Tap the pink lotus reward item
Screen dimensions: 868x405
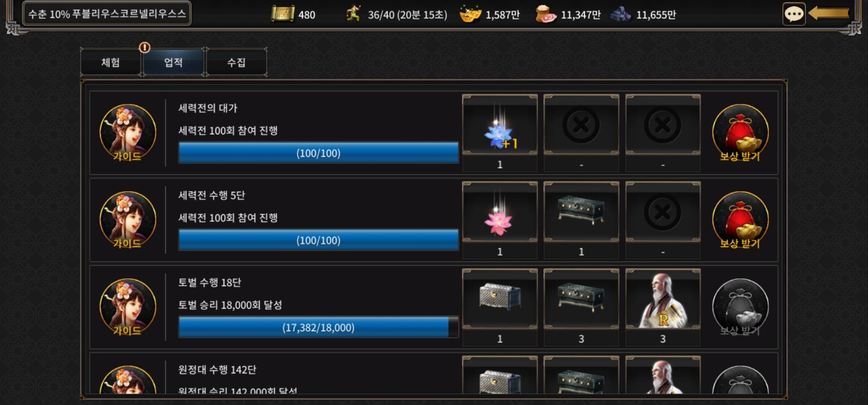(500, 212)
